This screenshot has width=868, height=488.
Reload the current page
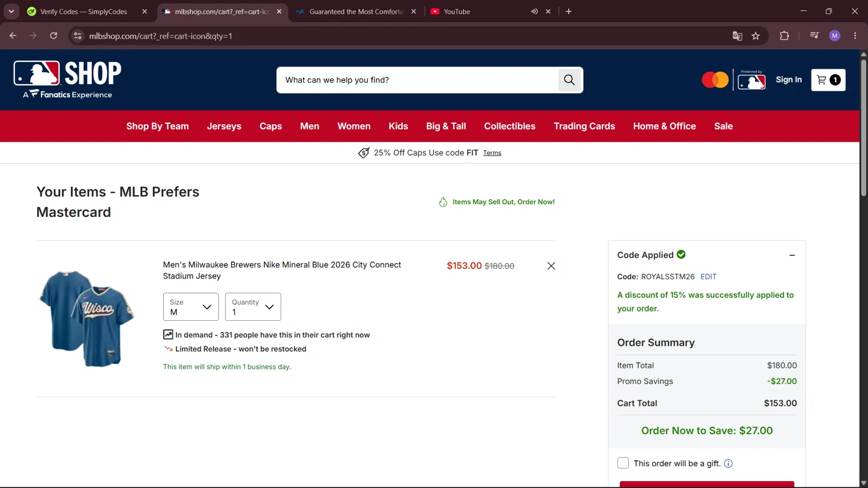tap(53, 36)
